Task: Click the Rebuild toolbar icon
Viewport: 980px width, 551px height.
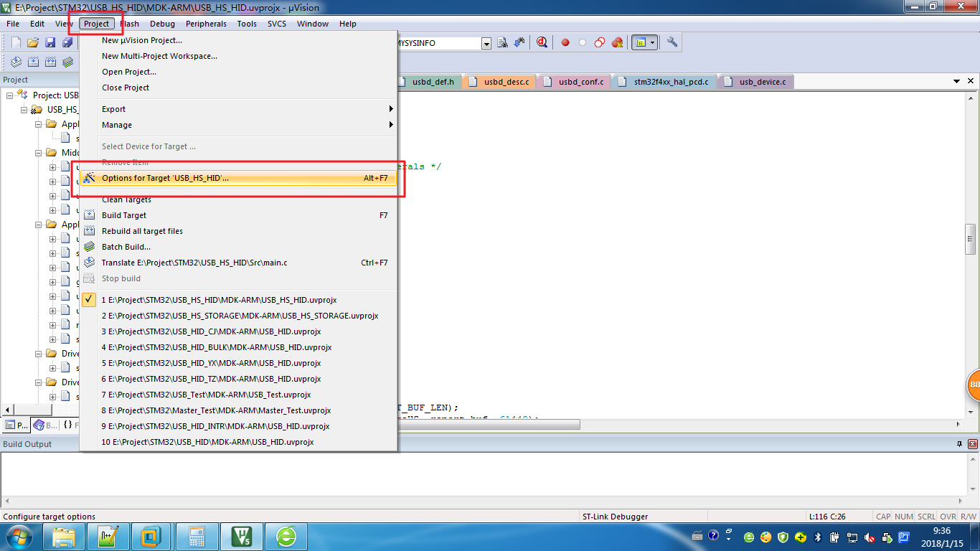Action: 50,62
